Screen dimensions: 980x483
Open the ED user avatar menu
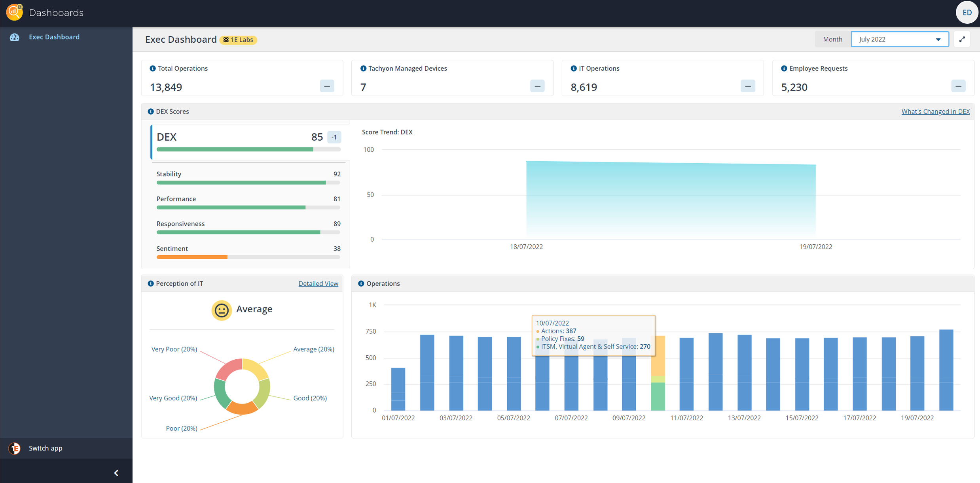click(x=967, y=13)
